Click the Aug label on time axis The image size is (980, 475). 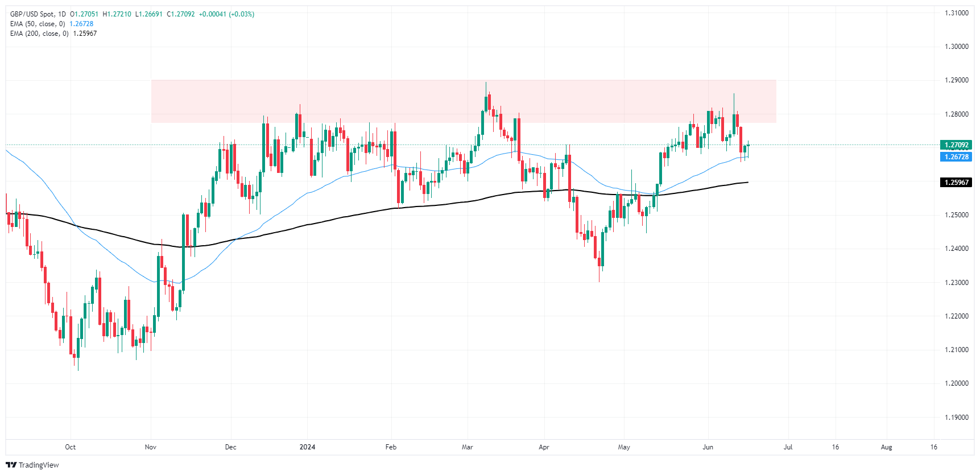coord(886,447)
